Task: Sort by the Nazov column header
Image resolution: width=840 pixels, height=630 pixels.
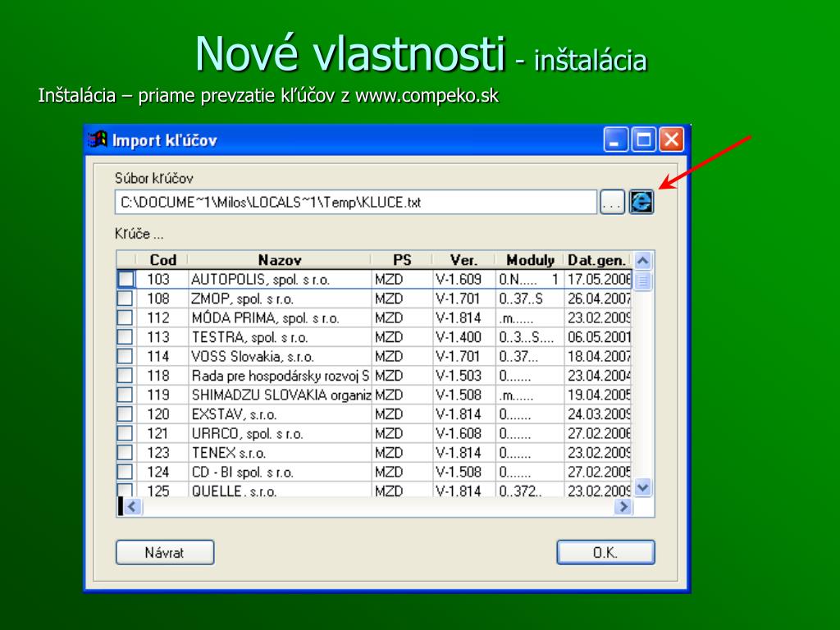Action: 280,260
